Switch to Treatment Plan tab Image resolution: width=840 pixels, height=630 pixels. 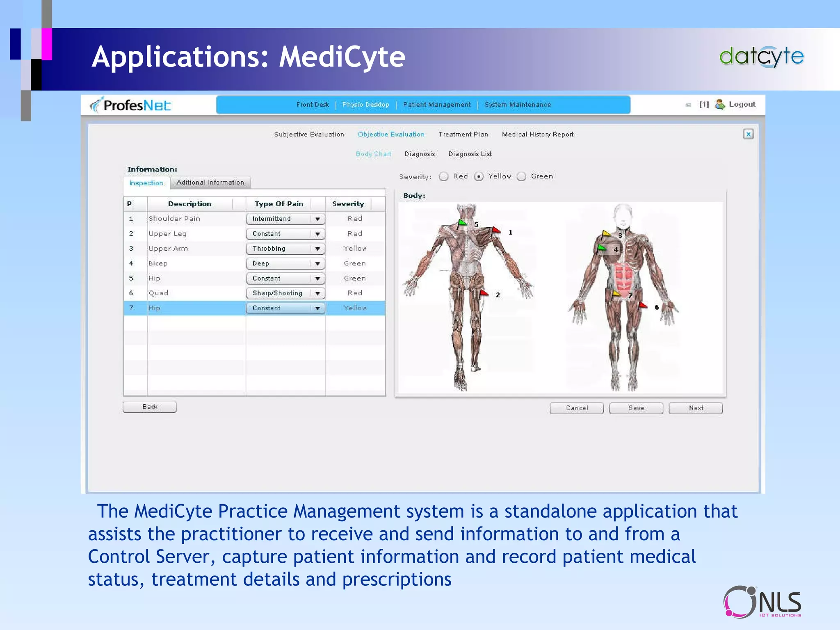[463, 134]
